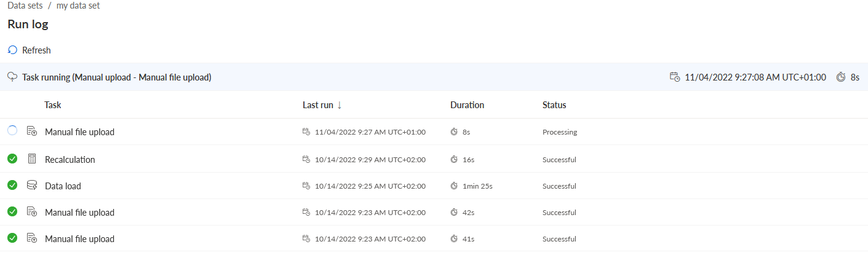This screenshot has width=868, height=279.
Task: Click the Task column header
Action: pos(53,105)
